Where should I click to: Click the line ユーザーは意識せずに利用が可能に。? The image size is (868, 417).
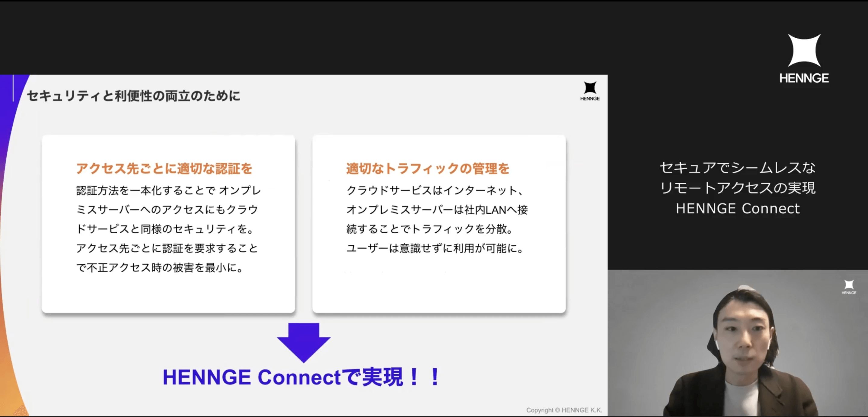pos(435,248)
